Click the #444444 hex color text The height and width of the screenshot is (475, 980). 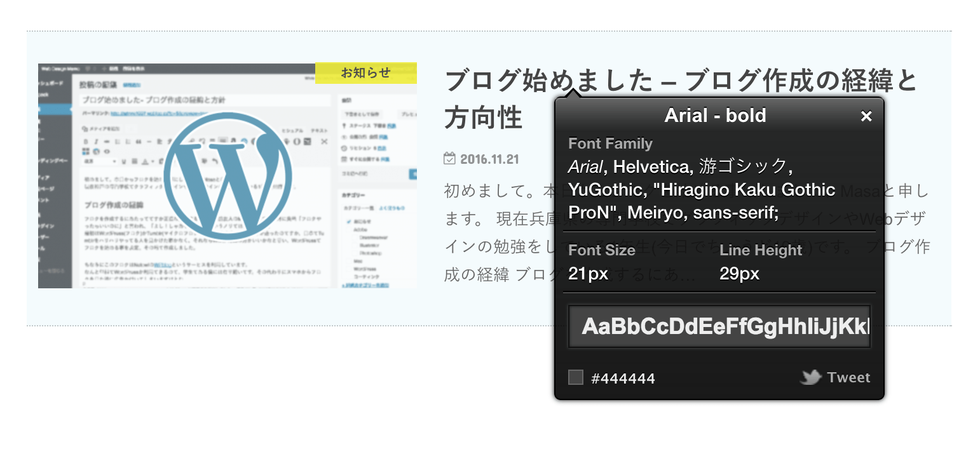pyautogui.click(x=623, y=378)
